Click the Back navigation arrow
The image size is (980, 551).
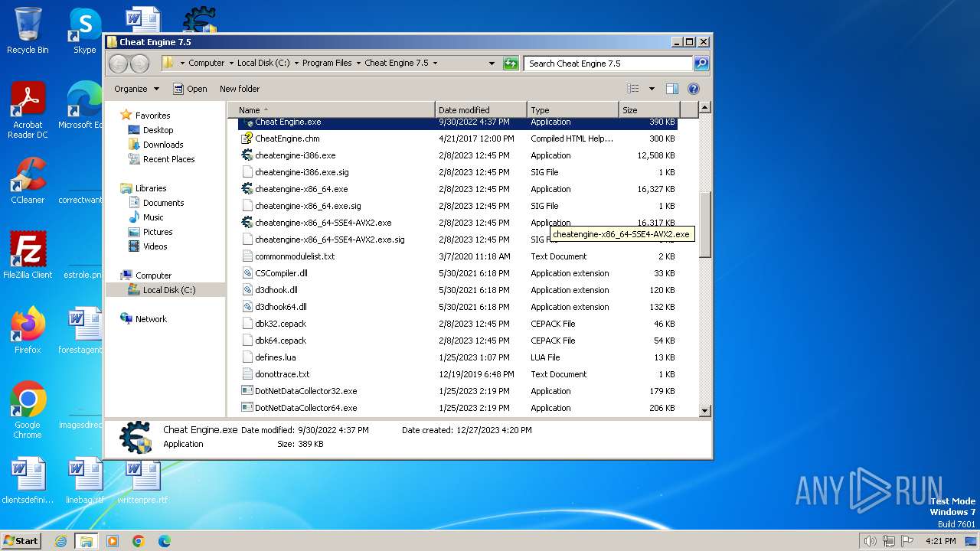pos(119,64)
